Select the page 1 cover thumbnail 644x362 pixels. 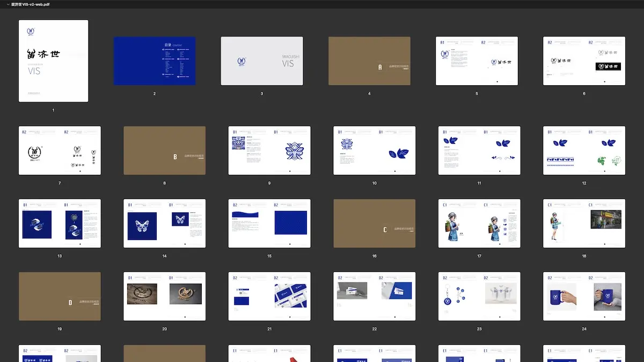tap(54, 61)
